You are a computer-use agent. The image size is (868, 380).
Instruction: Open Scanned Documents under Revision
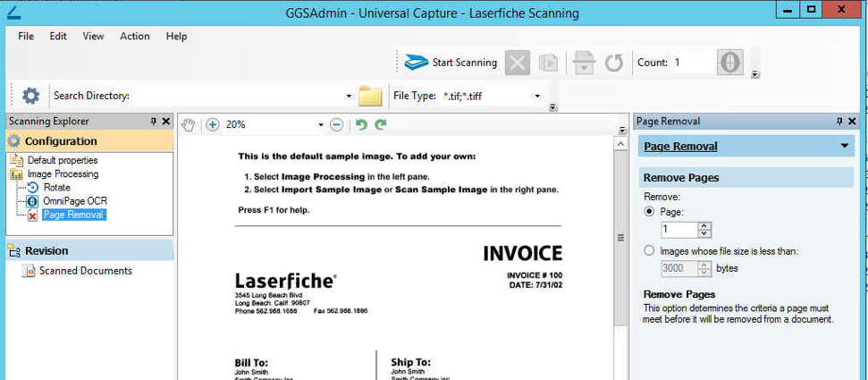85,271
